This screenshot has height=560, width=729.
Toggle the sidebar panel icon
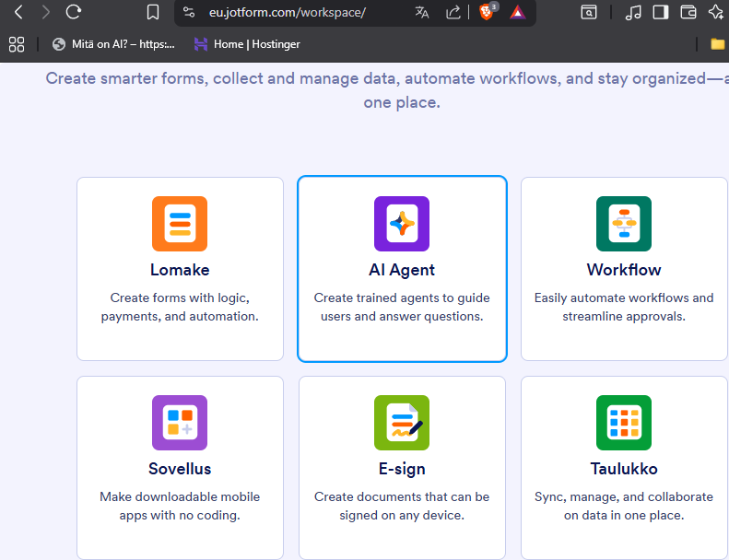661,12
